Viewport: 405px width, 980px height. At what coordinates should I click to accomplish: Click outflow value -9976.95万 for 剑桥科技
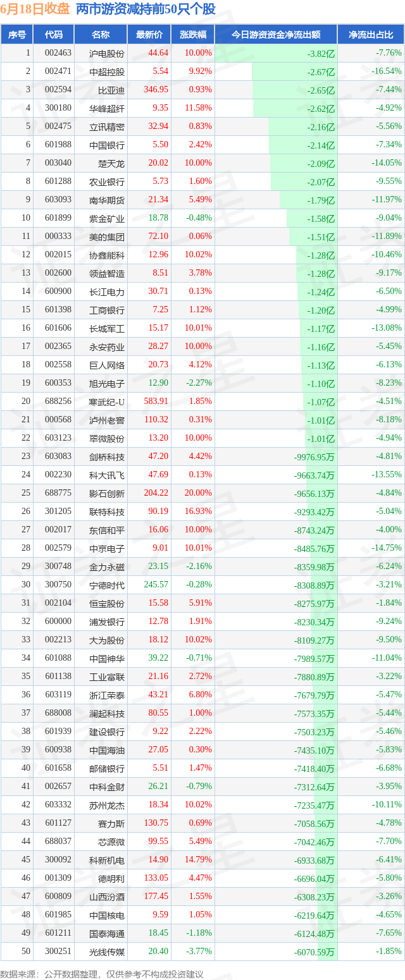click(x=315, y=456)
